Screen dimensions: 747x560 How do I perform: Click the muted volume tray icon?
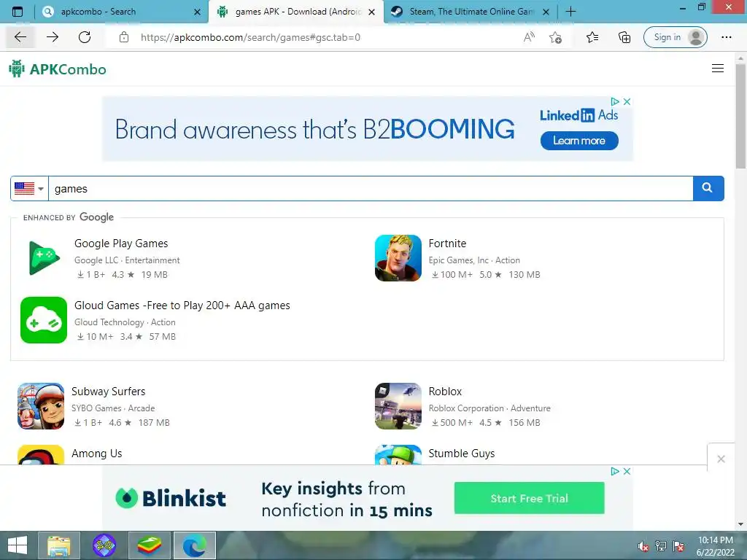[643, 545]
